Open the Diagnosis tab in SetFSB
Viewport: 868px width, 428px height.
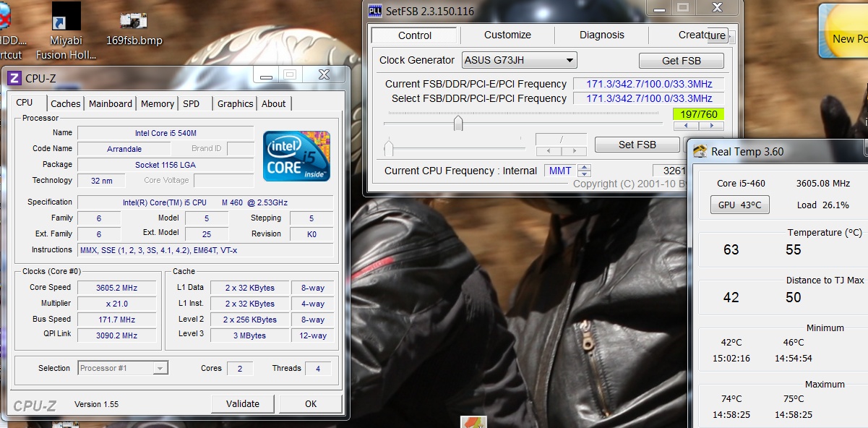(601, 35)
